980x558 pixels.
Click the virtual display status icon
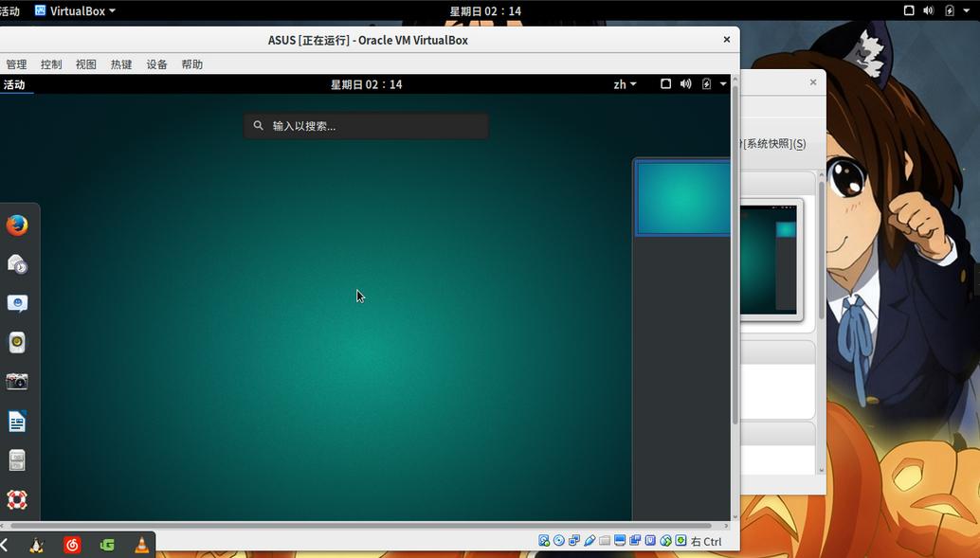pyautogui.click(x=620, y=541)
